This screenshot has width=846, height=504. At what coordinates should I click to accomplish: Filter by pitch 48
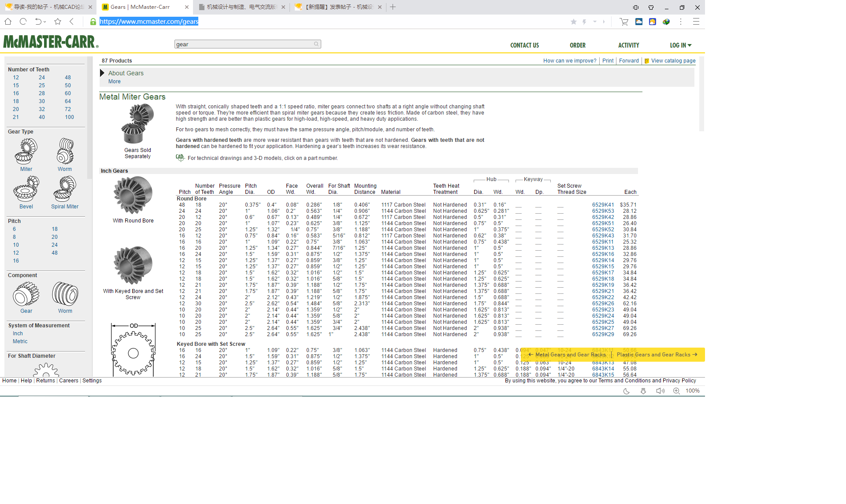pyautogui.click(x=55, y=253)
